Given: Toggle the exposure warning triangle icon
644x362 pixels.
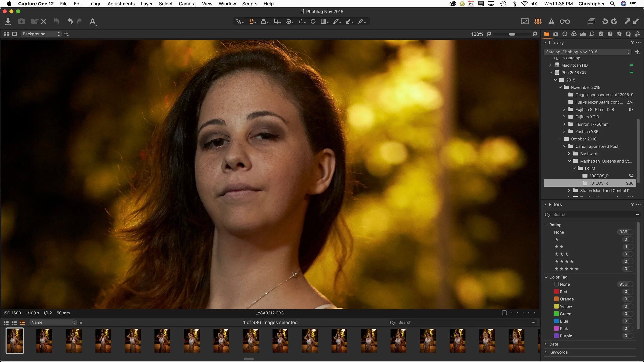Looking at the screenshot, I should click(x=551, y=21).
